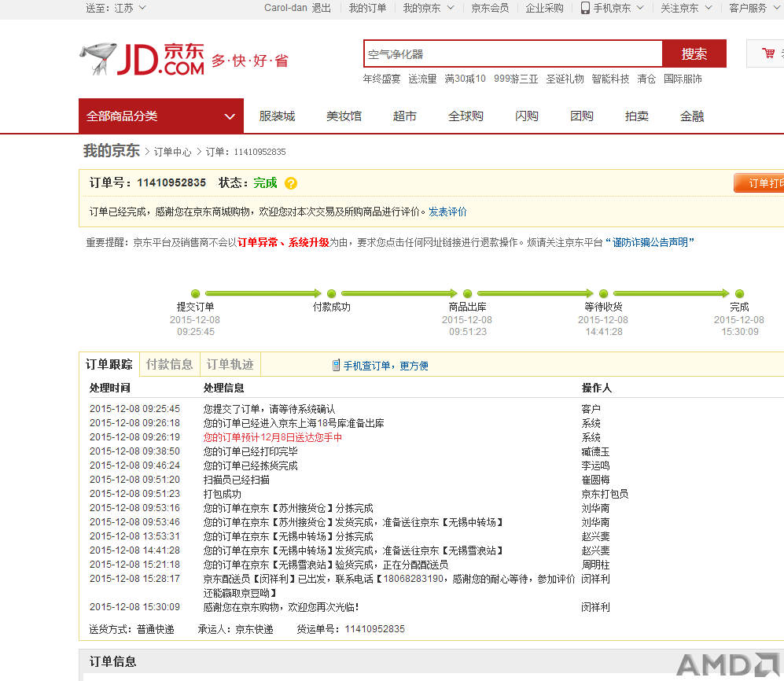Open the 服装城 navigation item
This screenshot has height=681, width=784.
tap(277, 116)
